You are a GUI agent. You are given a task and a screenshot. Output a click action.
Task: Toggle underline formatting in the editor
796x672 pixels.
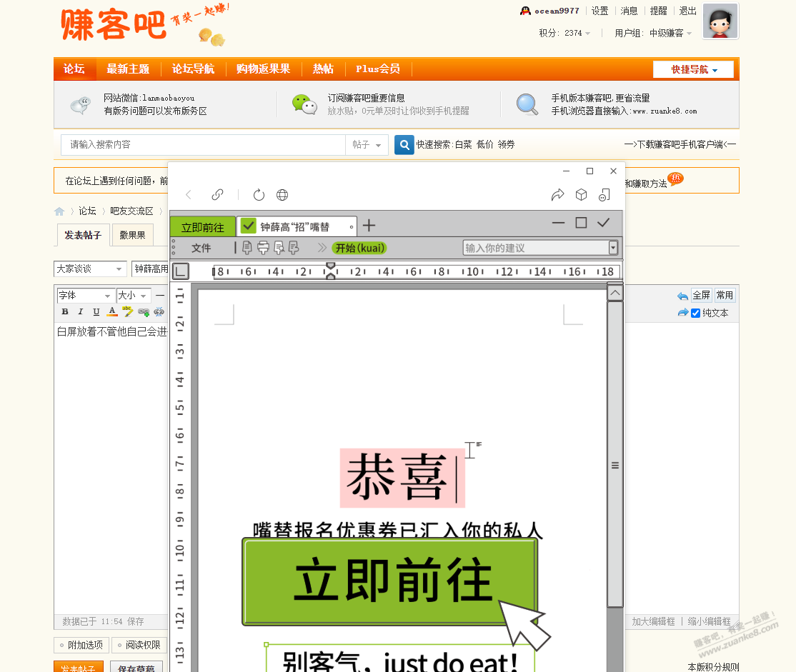coord(96,311)
